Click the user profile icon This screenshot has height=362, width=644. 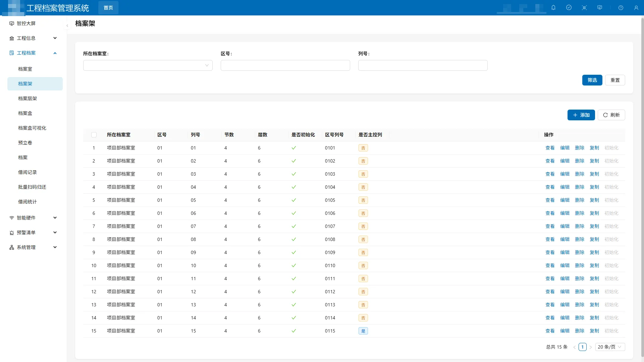coord(636,8)
